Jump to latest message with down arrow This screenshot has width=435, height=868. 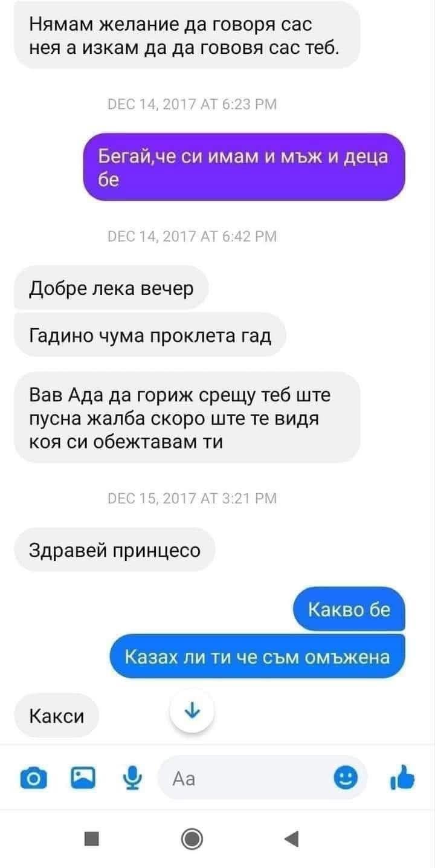[x=192, y=711]
